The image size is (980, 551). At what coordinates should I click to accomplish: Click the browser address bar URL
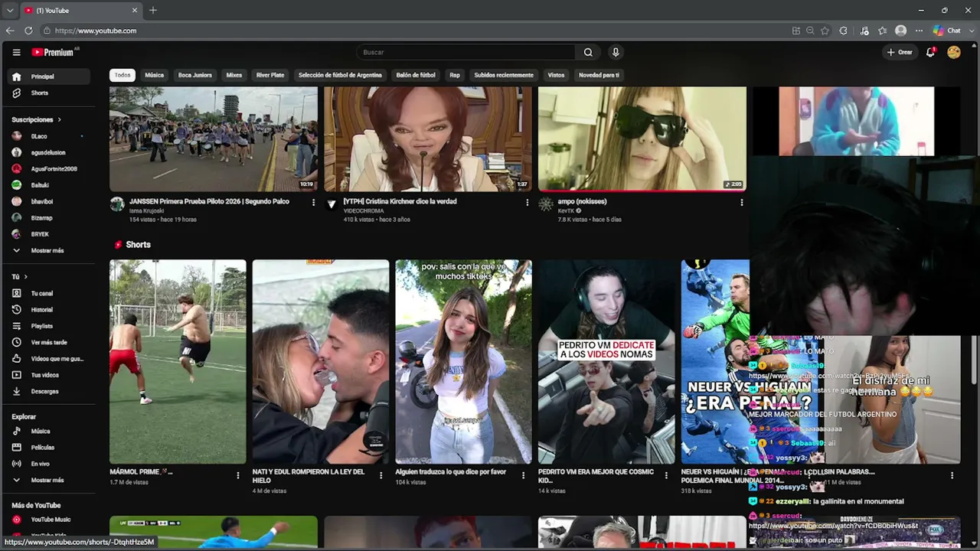(x=96, y=31)
